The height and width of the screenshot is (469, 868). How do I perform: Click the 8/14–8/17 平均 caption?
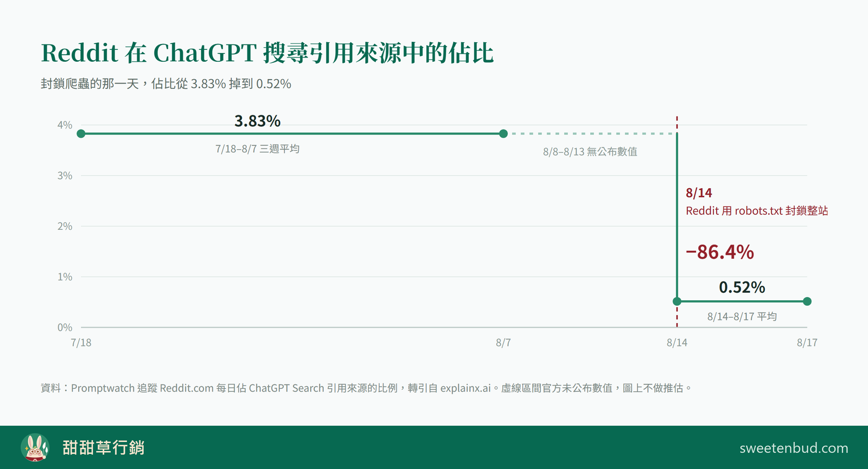click(742, 317)
